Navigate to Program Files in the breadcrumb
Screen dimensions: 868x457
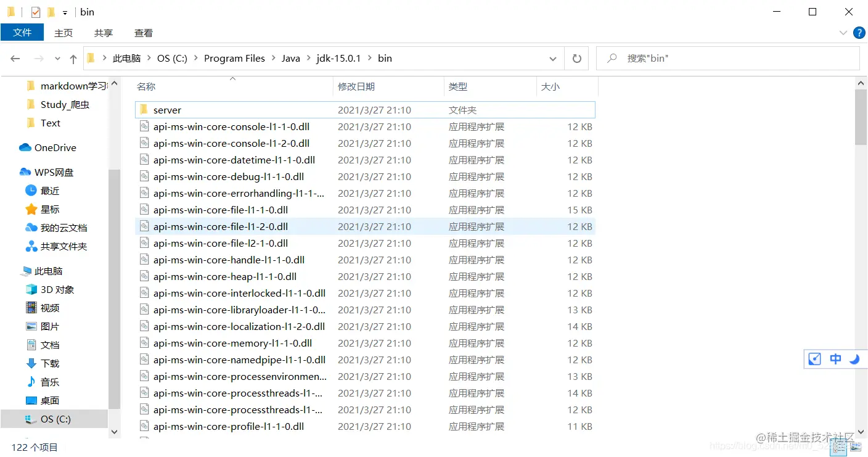tap(234, 59)
